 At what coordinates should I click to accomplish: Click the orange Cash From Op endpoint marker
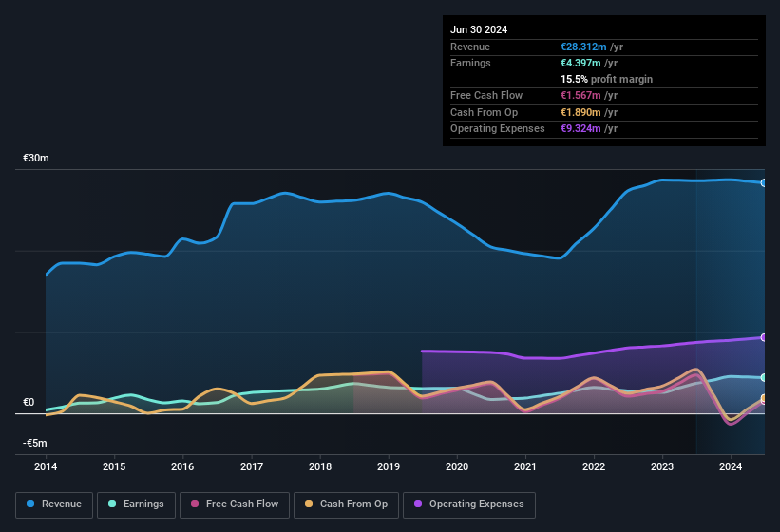(x=763, y=399)
